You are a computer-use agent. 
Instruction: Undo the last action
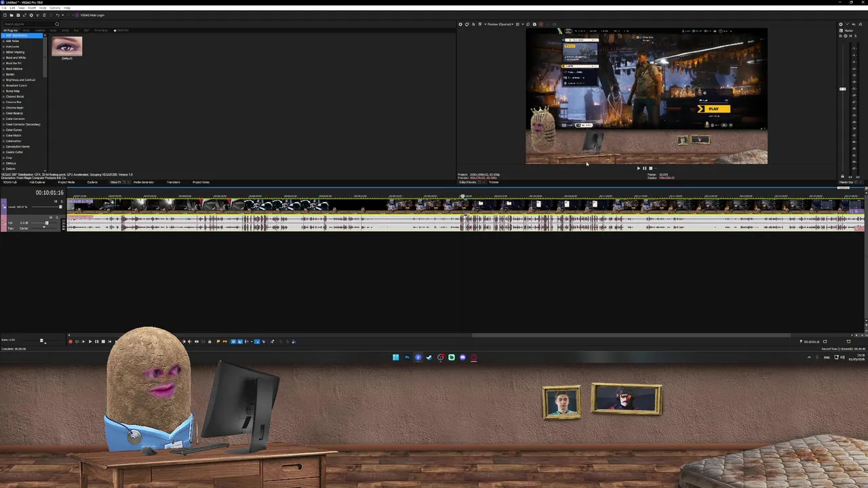[58, 15]
